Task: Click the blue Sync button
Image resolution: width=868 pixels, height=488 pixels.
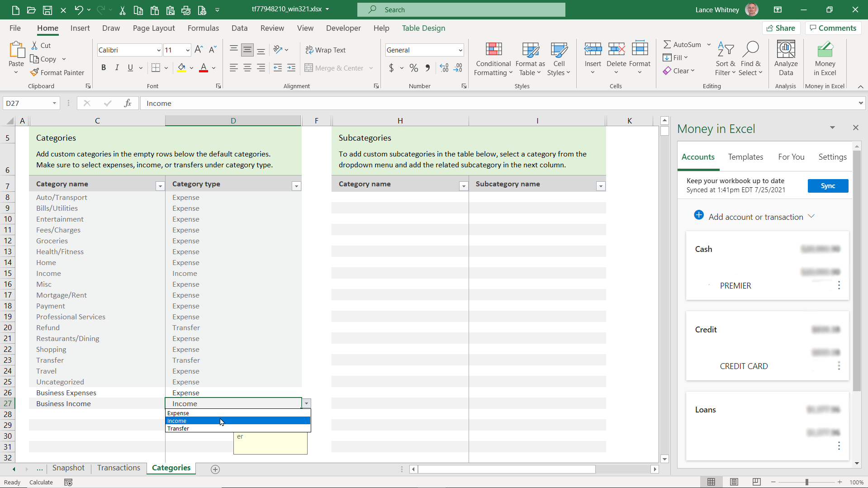Action: coord(828,186)
